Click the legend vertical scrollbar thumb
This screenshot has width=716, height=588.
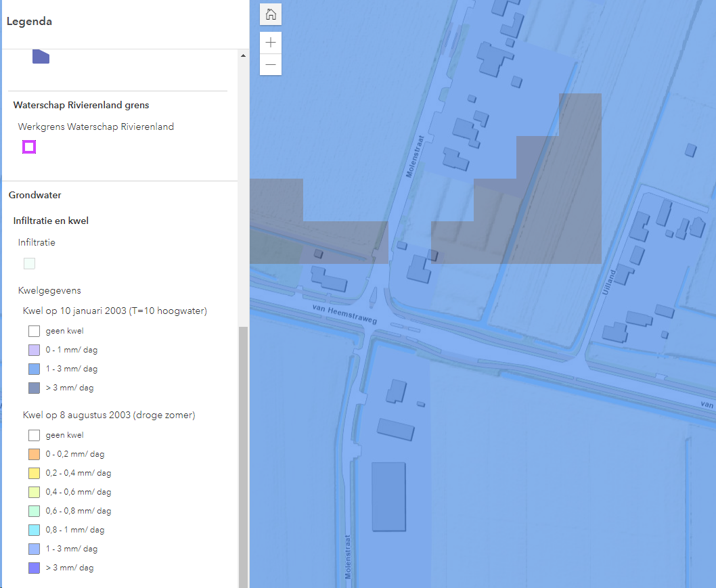click(243, 457)
